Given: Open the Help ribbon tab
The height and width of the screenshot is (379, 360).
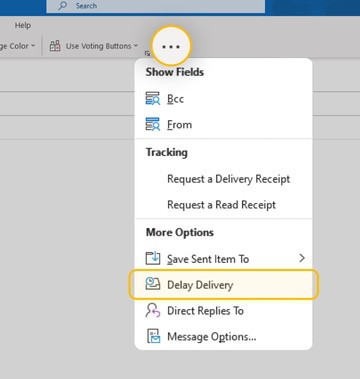Looking at the screenshot, I should 23,25.
